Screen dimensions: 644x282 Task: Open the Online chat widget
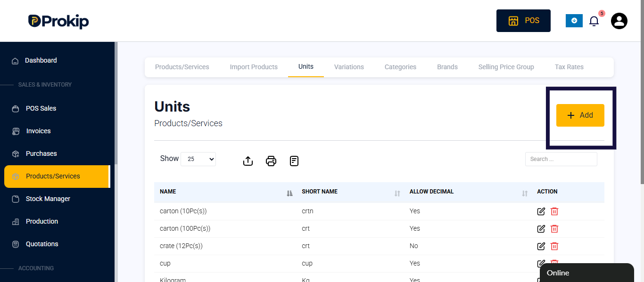coord(587,273)
